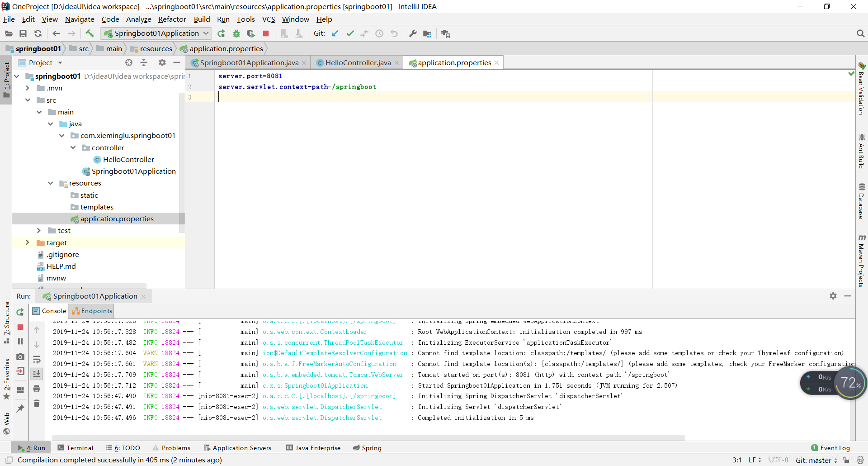Collapse all nodes in the Project panel
This screenshot has width=868, height=466.
point(144,62)
